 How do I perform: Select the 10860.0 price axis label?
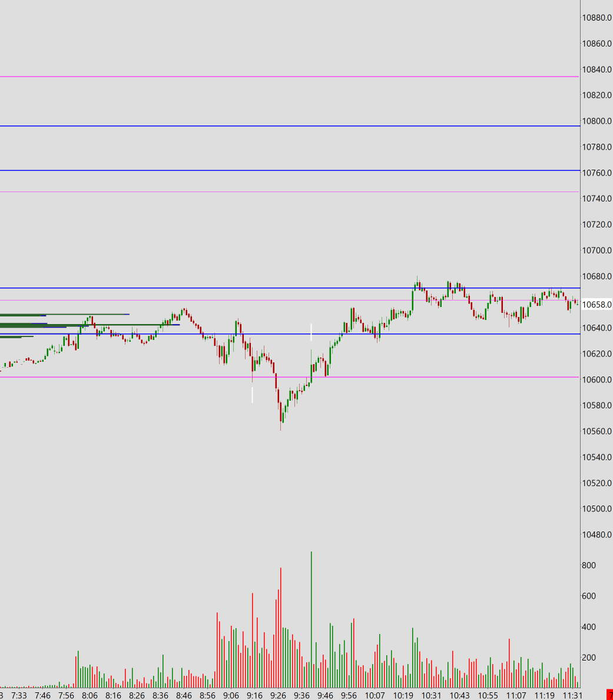point(597,44)
